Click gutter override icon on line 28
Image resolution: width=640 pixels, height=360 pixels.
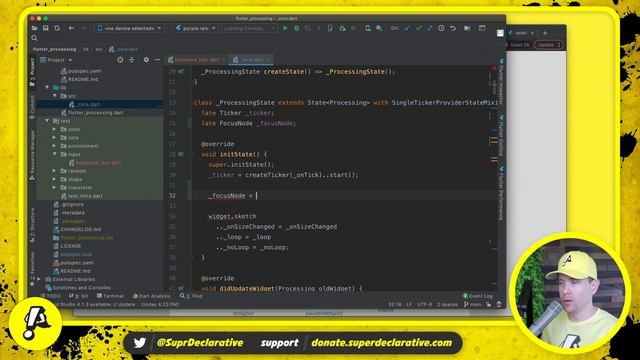[181, 154]
